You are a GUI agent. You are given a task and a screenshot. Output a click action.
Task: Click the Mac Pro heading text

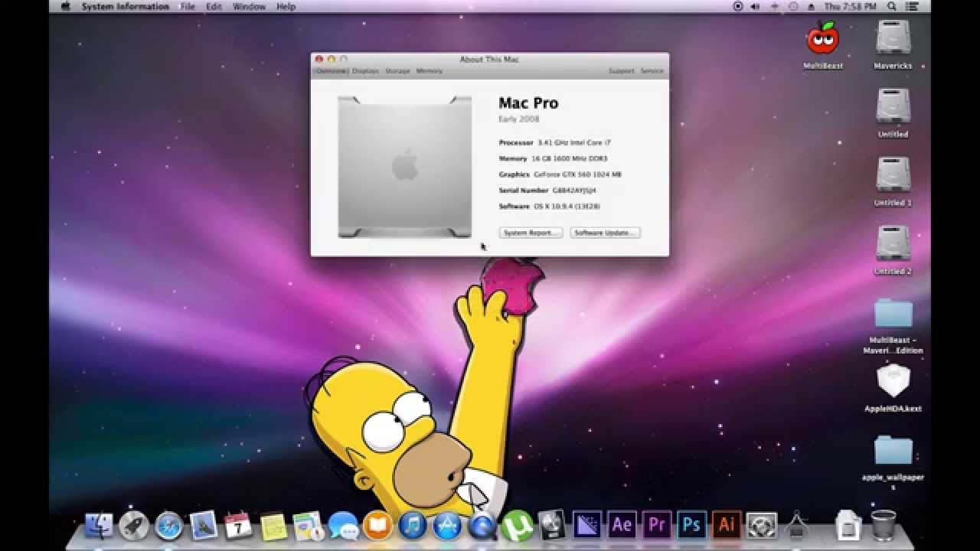point(528,103)
